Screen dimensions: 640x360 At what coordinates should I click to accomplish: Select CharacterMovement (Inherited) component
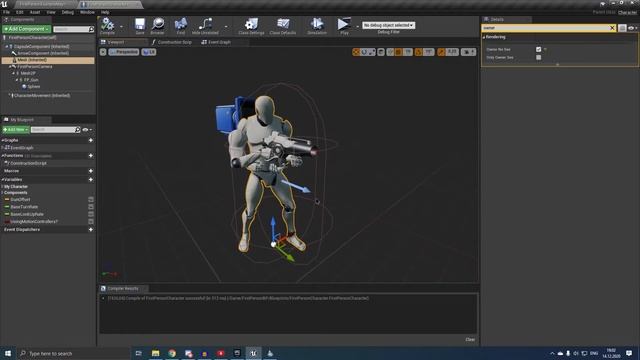[42, 96]
